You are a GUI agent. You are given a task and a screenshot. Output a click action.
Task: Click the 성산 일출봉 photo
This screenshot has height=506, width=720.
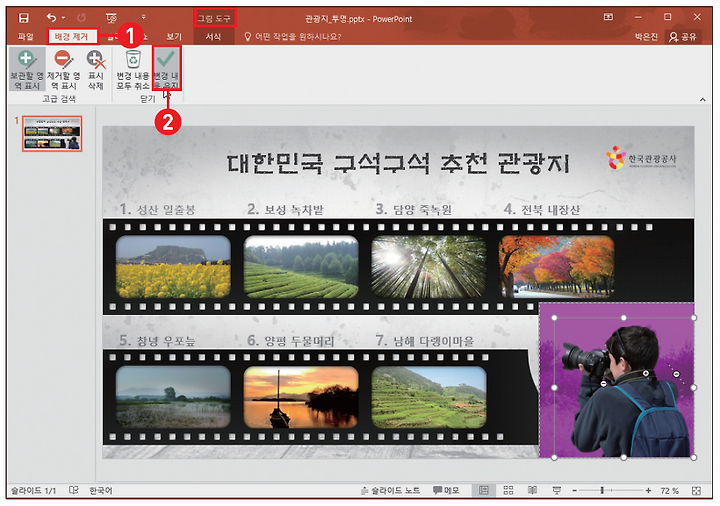(x=173, y=267)
